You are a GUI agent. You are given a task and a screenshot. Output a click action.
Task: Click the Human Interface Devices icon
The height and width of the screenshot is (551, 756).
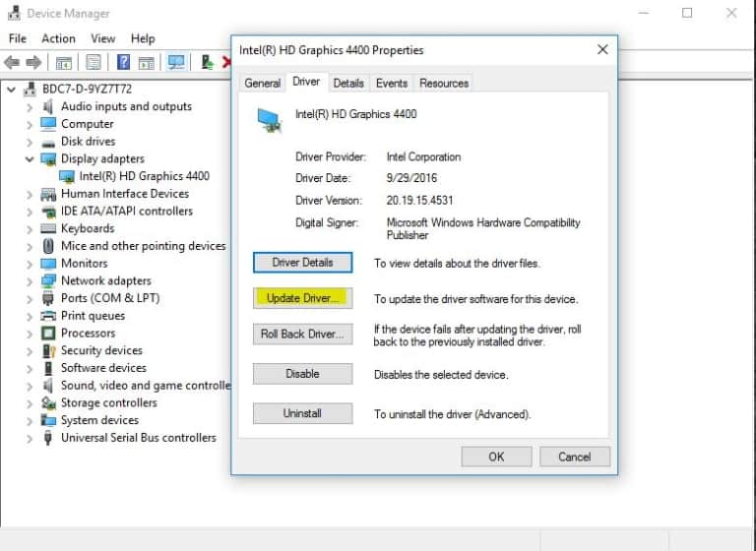48,194
